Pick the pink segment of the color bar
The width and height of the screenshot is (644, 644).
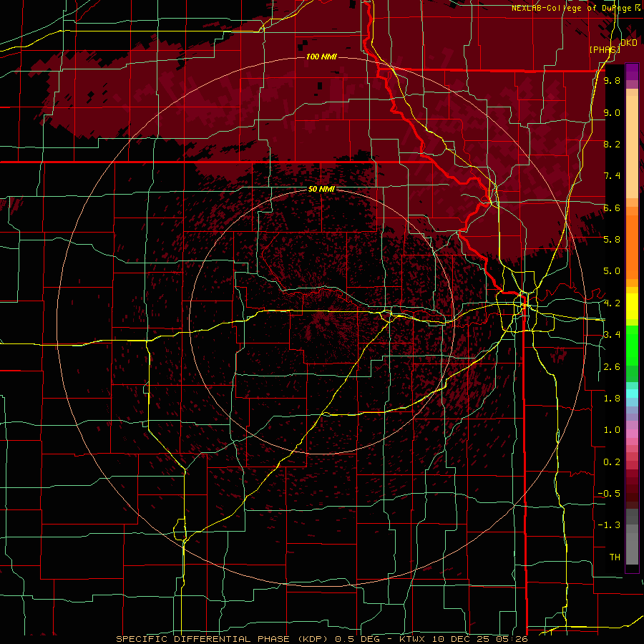[632, 434]
